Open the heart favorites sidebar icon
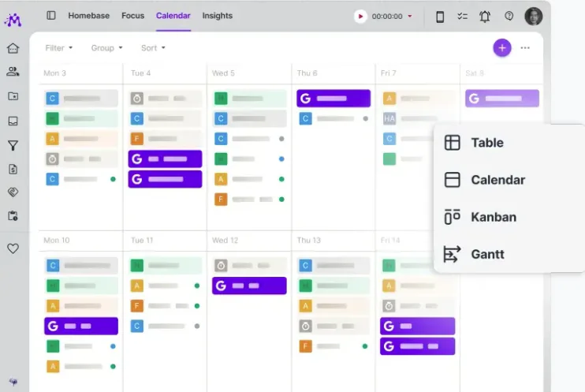 13,248
